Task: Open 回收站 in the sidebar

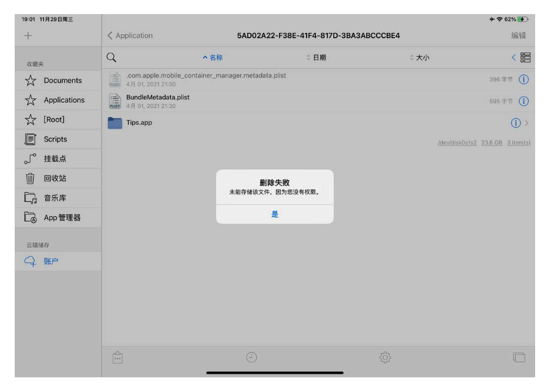Action: (x=55, y=178)
